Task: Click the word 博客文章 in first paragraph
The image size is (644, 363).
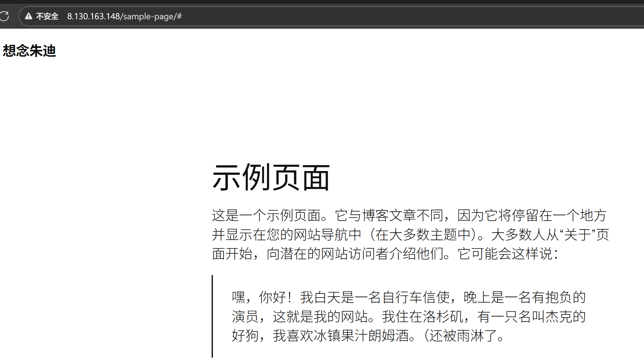Action: pos(389,215)
